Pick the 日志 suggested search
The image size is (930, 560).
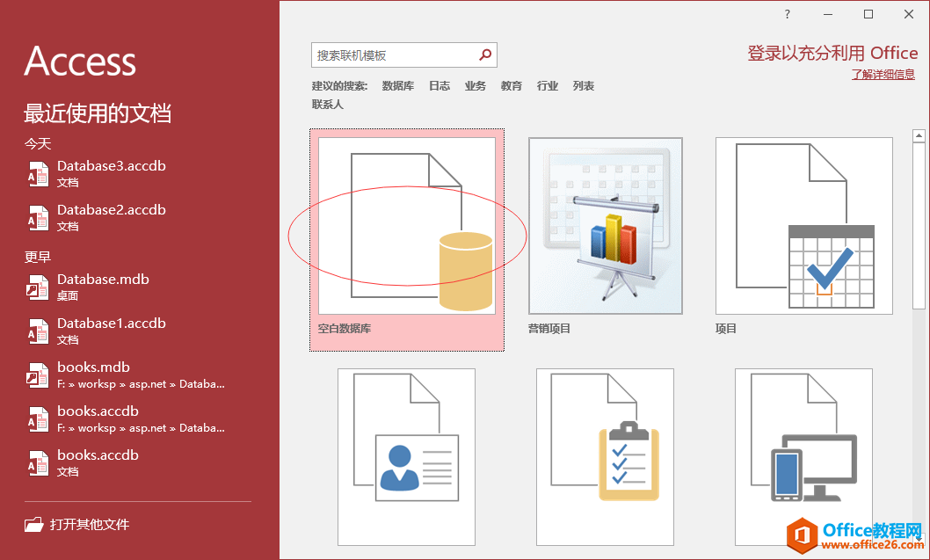coord(440,86)
